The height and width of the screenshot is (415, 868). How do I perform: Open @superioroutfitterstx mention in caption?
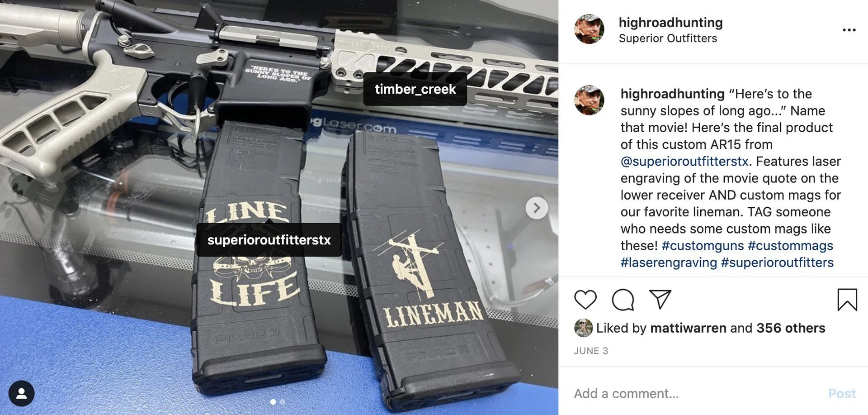[684, 161]
